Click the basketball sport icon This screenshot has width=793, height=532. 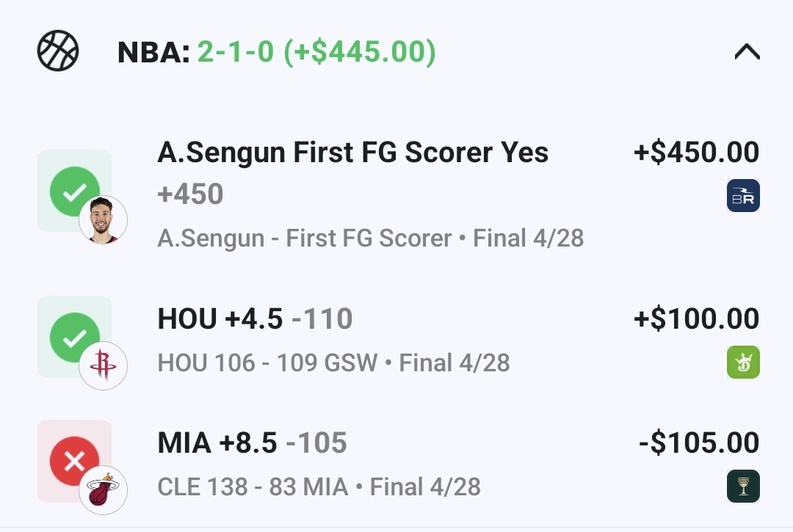pos(58,51)
